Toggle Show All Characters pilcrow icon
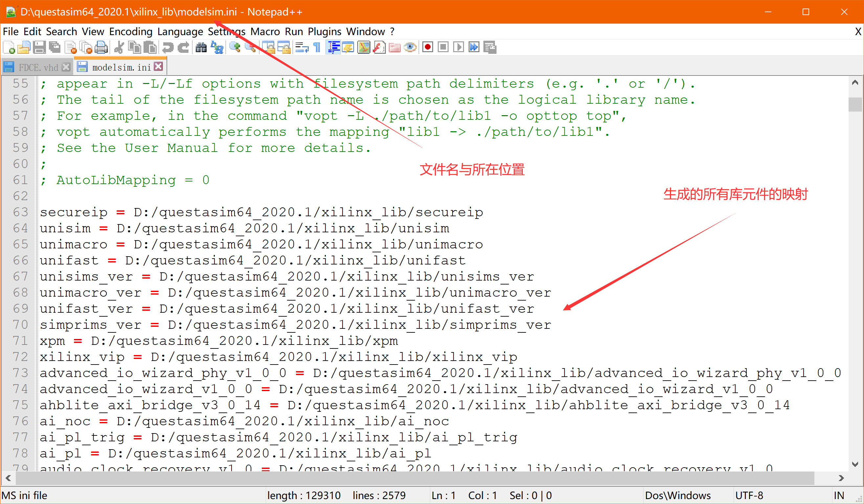The height and width of the screenshot is (504, 864). (317, 48)
